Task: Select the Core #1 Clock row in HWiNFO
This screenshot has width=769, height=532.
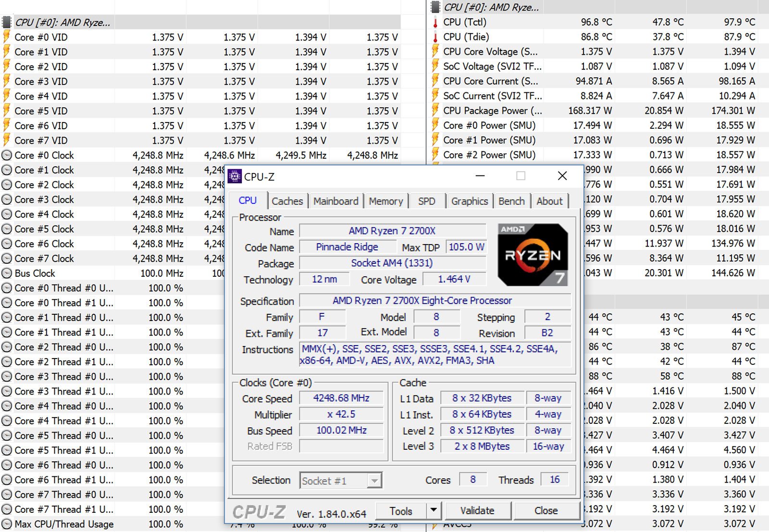Action: pos(112,170)
